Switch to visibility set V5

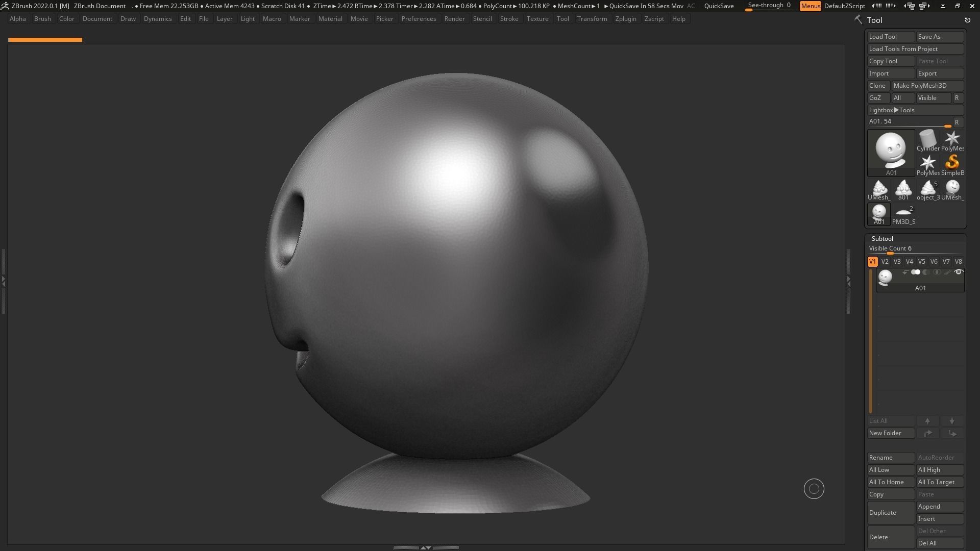(921, 262)
